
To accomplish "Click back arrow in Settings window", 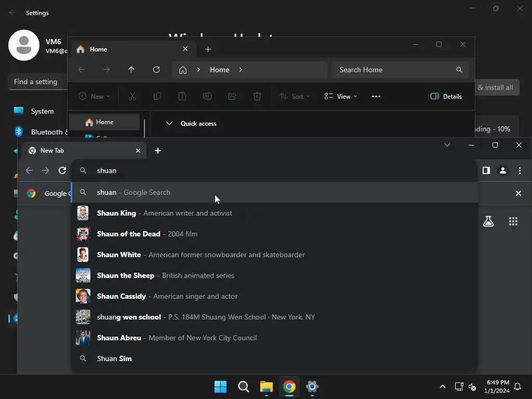I will click(x=12, y=12).
